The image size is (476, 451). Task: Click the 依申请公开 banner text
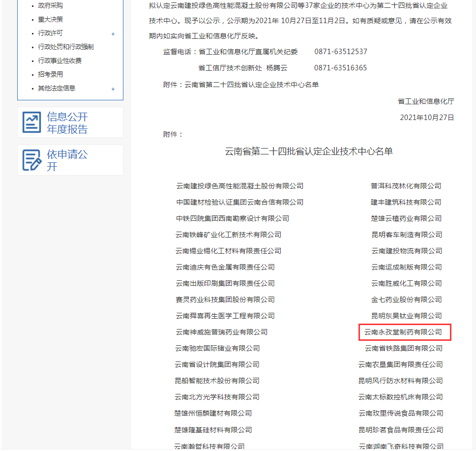tap(67, 160)
